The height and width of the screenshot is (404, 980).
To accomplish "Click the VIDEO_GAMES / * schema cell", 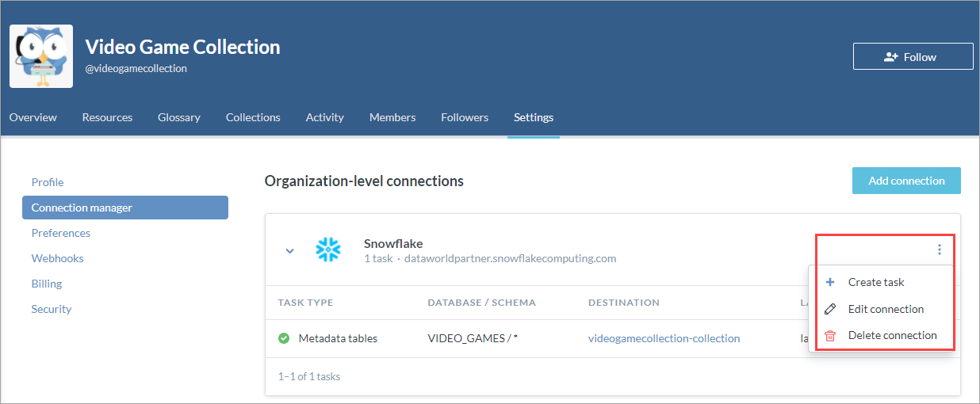I will pyautogui.click(x=473, y=338).
